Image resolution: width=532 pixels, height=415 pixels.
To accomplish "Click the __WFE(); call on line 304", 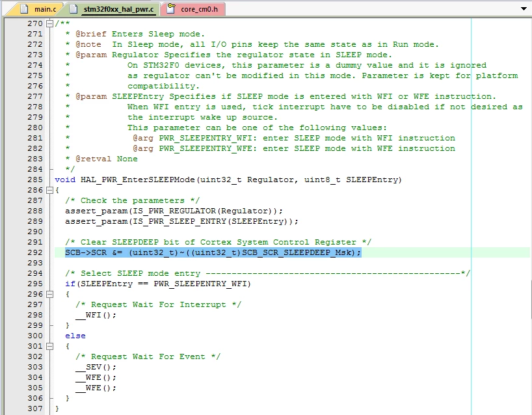I will [x=96, y=377].
